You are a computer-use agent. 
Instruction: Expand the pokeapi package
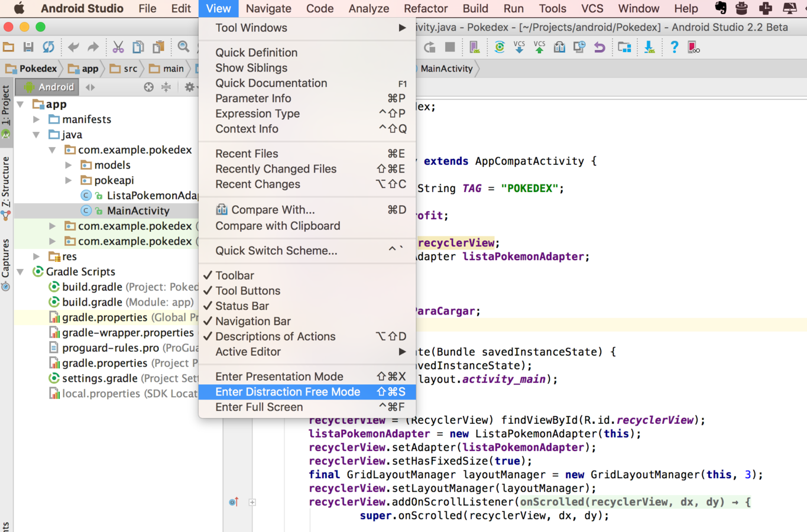pos(69,180)
